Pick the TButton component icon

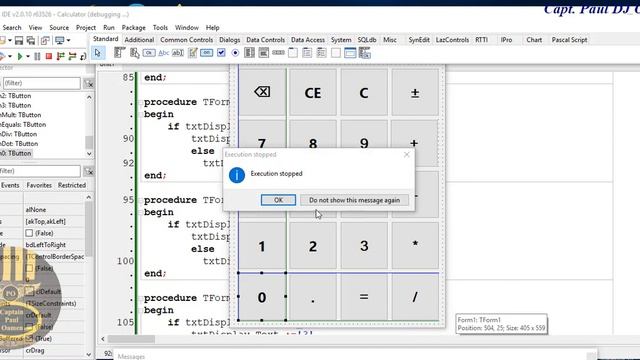(x=149, y=53)
